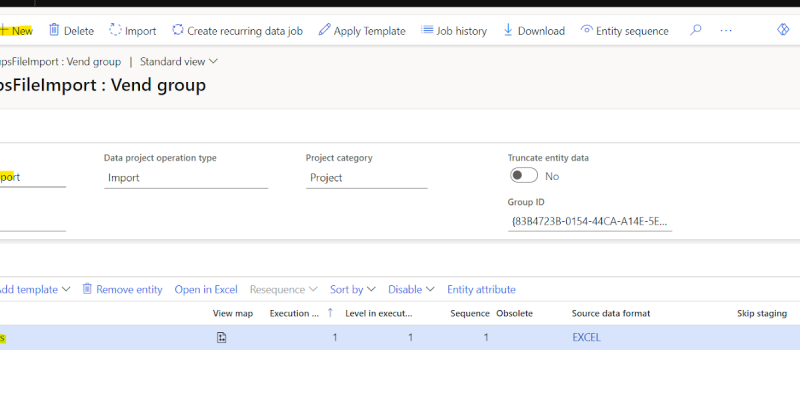
Task: Toggle Truncate entity data switch
Action: 524,176
